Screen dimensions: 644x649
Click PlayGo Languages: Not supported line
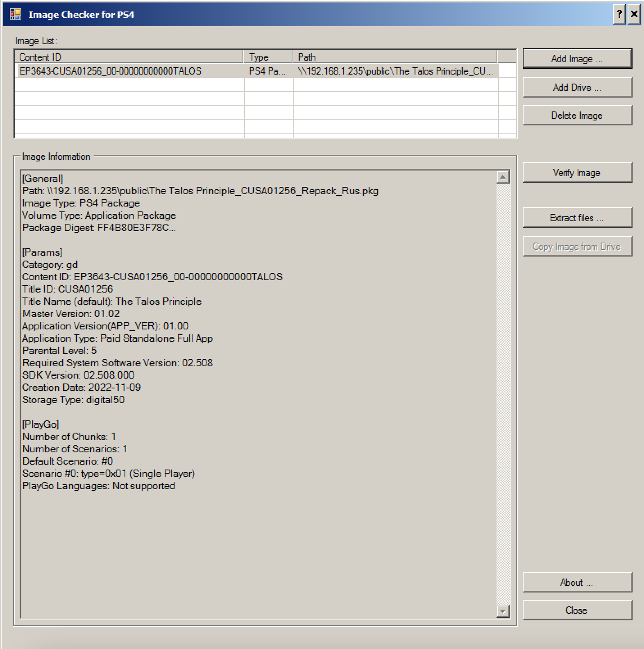(x=99, y=486)
